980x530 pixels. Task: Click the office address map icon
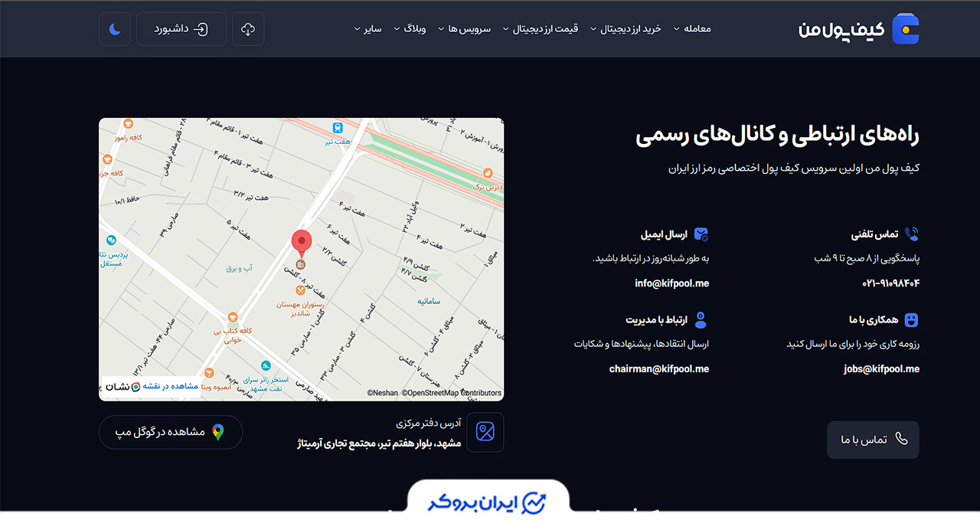[x=485, y=432]
